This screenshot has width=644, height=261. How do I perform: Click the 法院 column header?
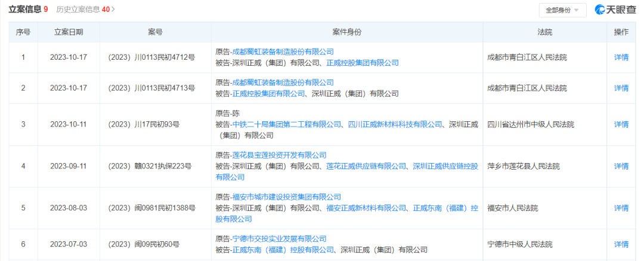click(544, 32)
